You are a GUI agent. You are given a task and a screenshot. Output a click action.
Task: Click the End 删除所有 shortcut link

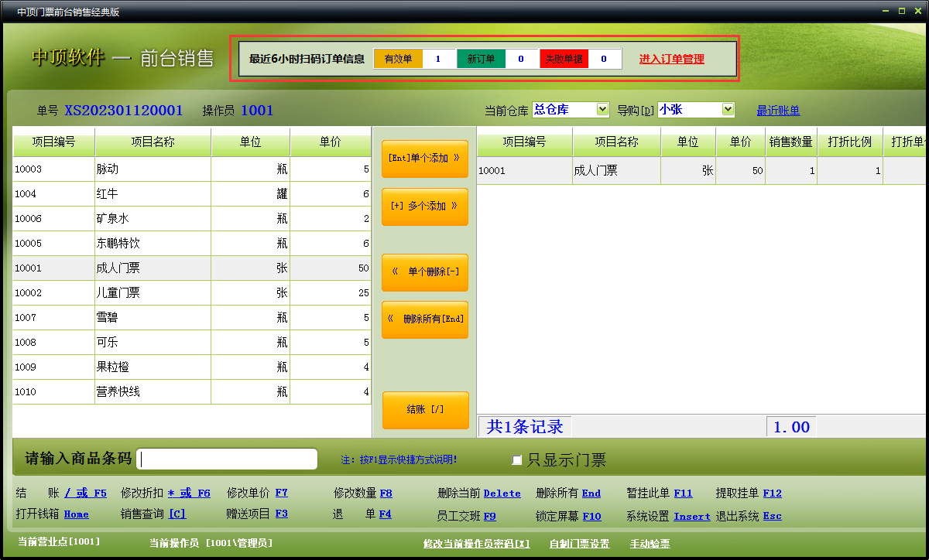pyautogui.click(x=591, y=493)
